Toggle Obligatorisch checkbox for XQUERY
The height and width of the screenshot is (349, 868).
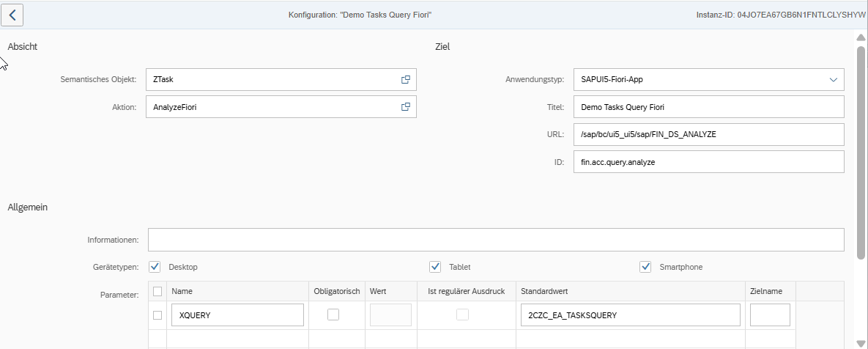point(333,315)
